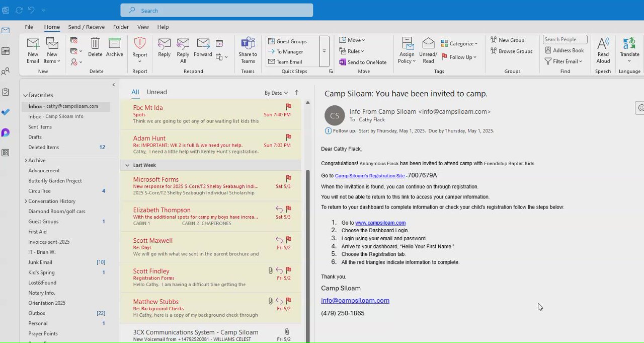Open the Scott Findley Registration Forms email
The height and width of the screenshot is (343, 644).
[x=210, y=278]
